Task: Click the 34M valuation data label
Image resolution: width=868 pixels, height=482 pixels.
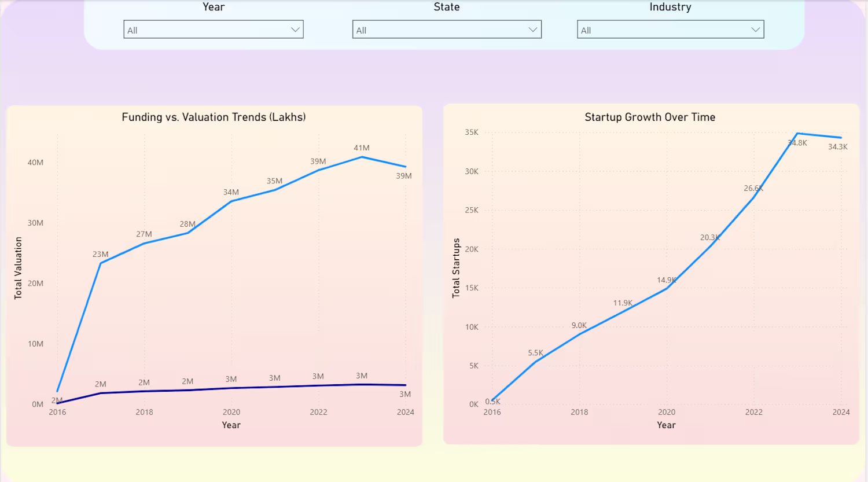Action: [x=231, y=192]
